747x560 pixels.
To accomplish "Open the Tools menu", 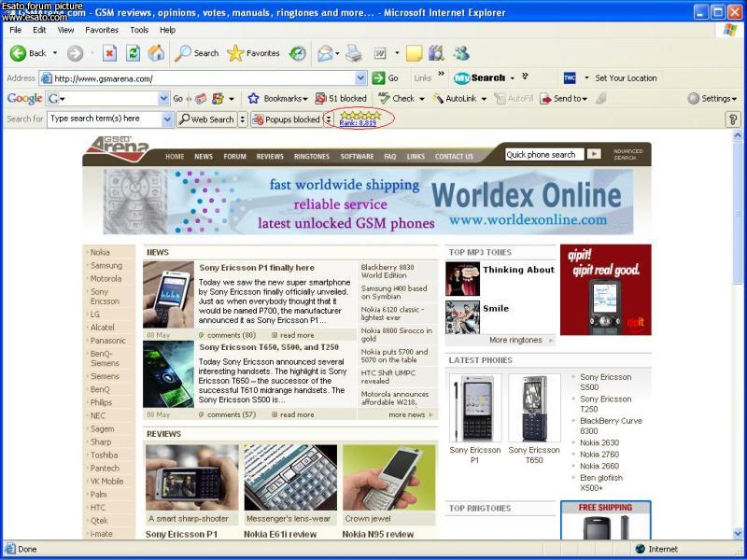I will tap(139, 30).
